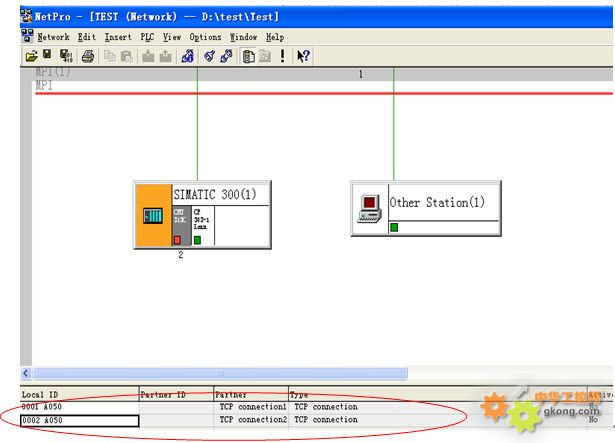The height and width of the screenshot is (443, 615).
Task: Click the greyed Copy icon
Action: pyautogui.click(x=110, y=57)
